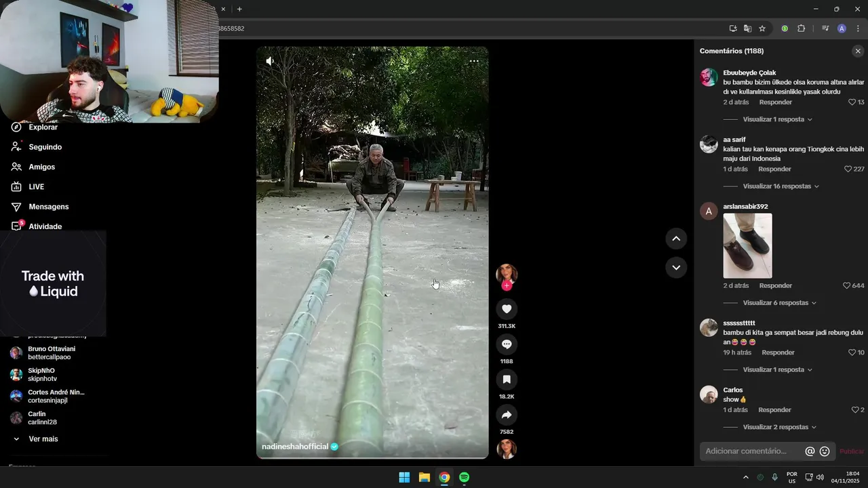This screenshot has height=488, width=868.
Task: Open Explorar in sidebar
Action: (43, 127)
